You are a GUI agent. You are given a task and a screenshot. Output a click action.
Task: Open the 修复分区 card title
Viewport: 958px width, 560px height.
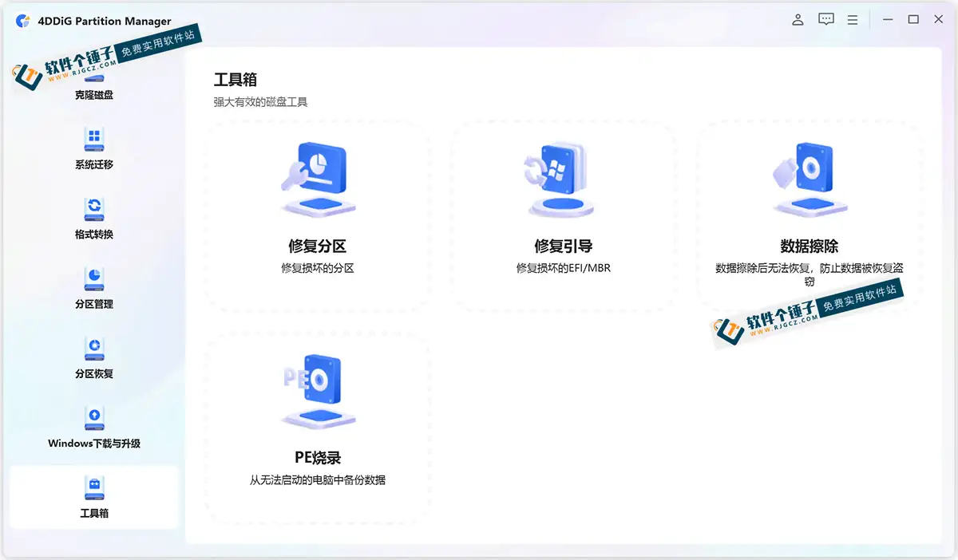(318, 246)
